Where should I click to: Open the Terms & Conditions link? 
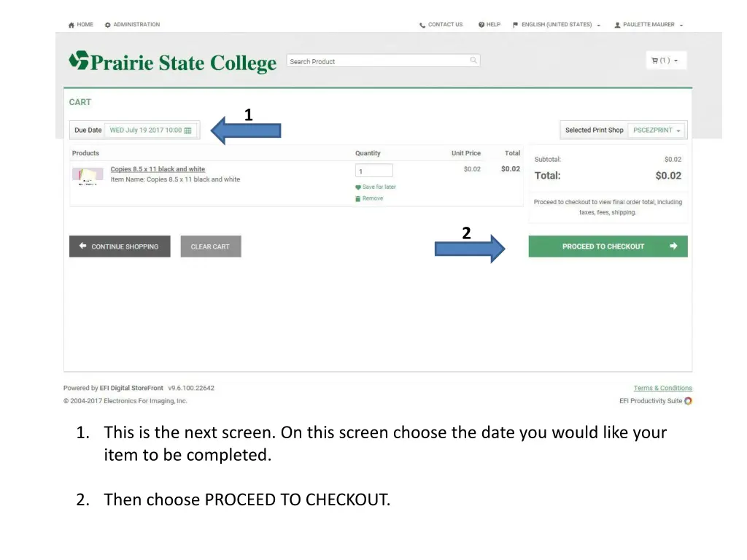(x=662, y=388)
